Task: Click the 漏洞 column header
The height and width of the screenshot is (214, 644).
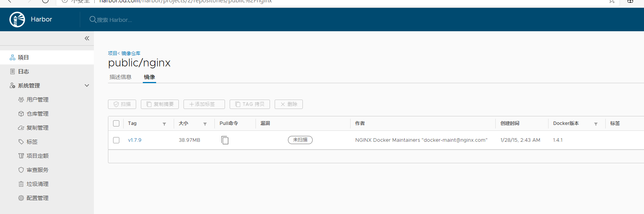Action: click(265, 123)
